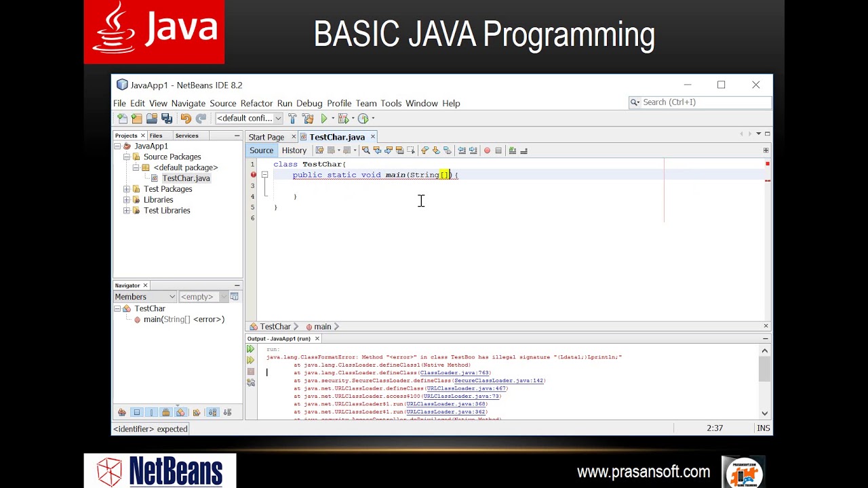
Task: Click the error marker on line 2
Action: [x=253, y=175]
